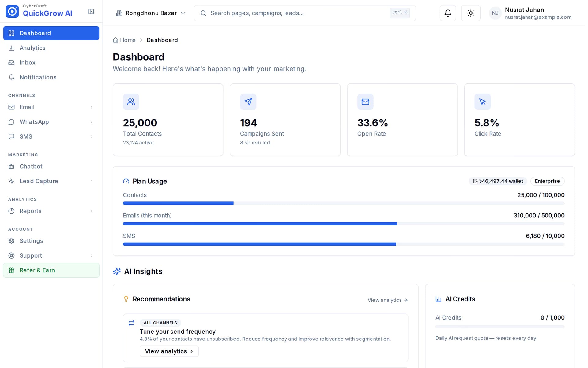The height and width of the screenshot is (368, 588).
Task: Click the SMS message icon in sidebar
Action: point(11,137)
